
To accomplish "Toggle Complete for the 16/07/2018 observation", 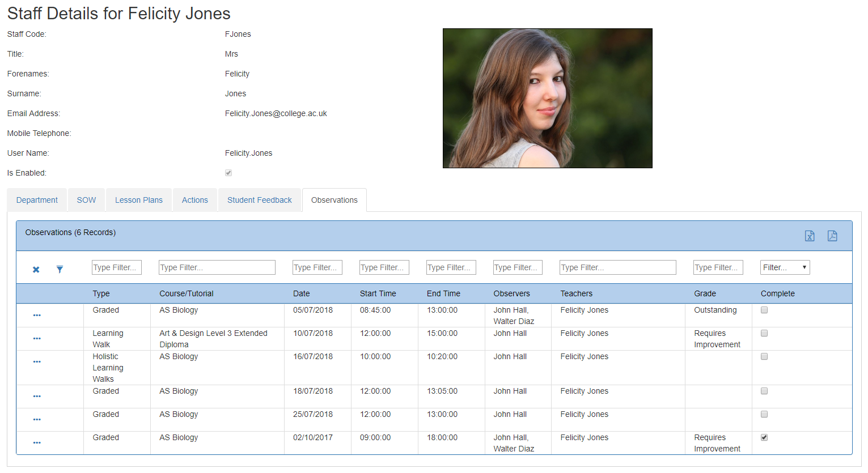I will point(764,356).
